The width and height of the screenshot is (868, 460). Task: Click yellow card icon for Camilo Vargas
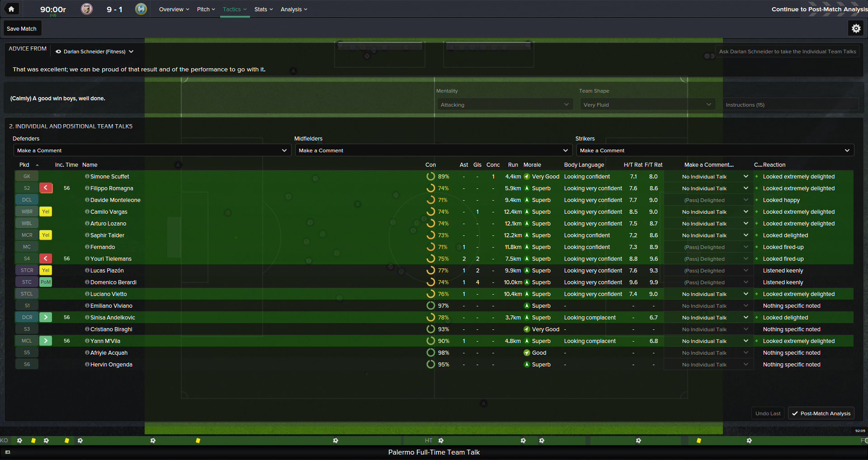tap(46, 211)
